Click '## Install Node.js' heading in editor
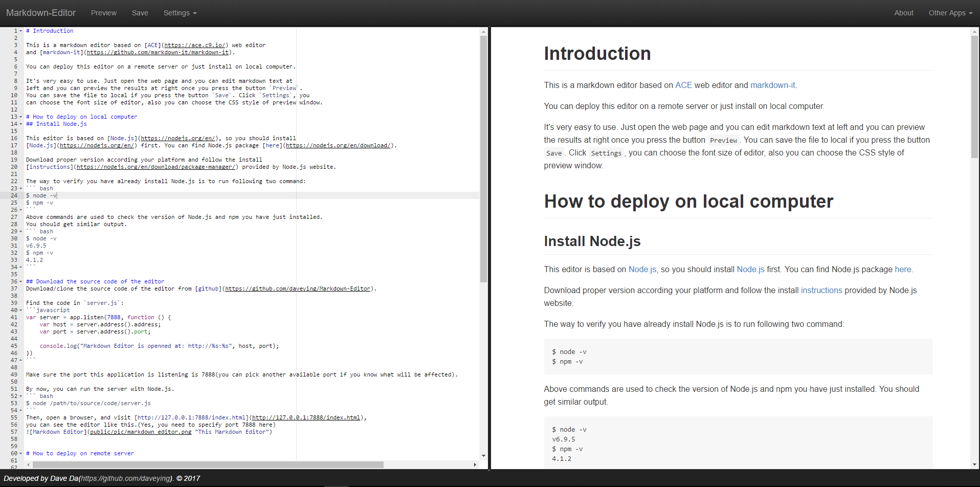The height and width of the screenshot is (487, 980). [x=56, y=124]
